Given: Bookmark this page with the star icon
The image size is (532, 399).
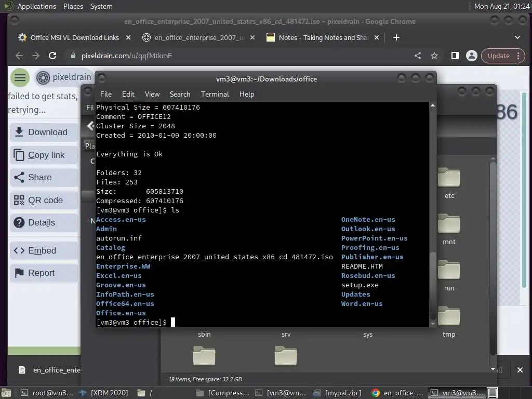Looking at the screenshot, I should (x=434, y=56).
